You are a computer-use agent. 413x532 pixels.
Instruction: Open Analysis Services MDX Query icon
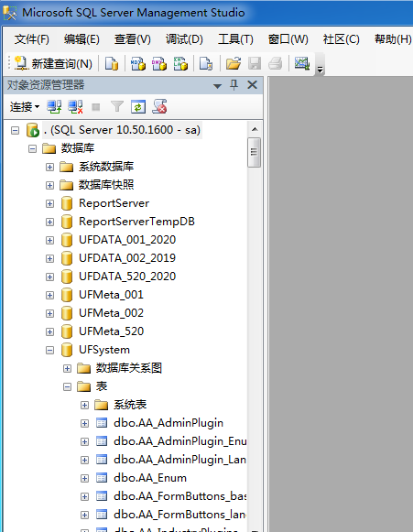tap(137, 63)
